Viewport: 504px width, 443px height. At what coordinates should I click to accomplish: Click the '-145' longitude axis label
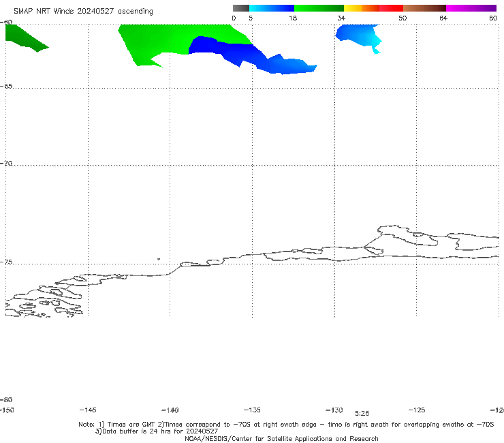88,410
